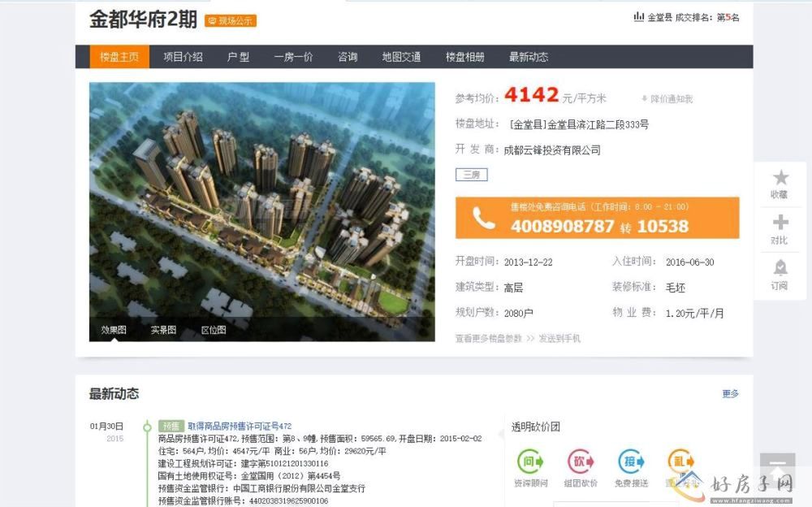Click the 2080户 planned households value
The height and width of the screenshot is (507, 812).
(x=518, y=314)
